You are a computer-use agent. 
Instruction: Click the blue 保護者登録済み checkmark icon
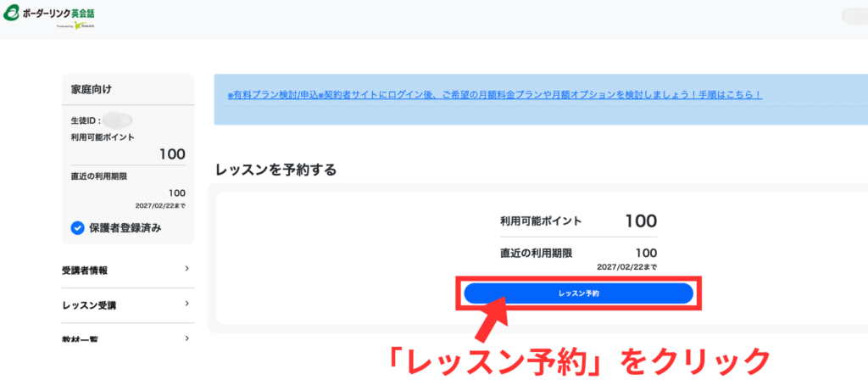[77, 227]
